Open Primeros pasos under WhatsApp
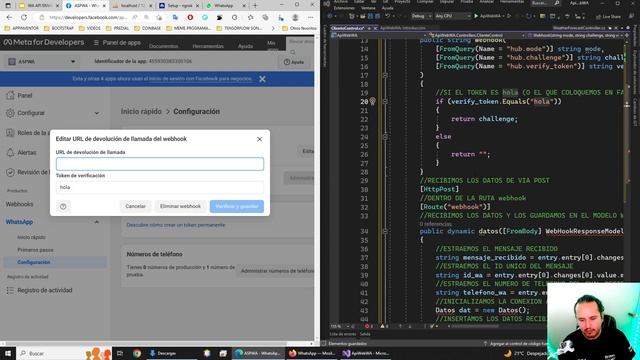This screenshot has width=640, height=360. click(35, 250)
